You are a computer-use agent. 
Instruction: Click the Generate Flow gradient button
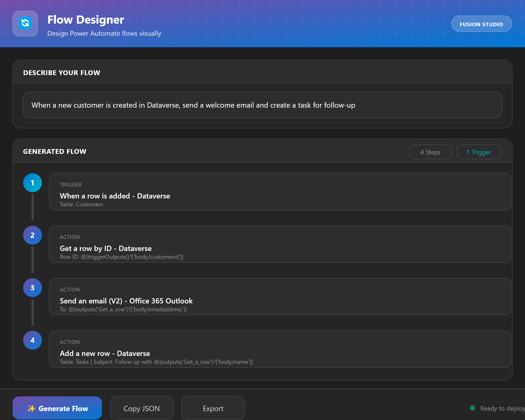57,408
